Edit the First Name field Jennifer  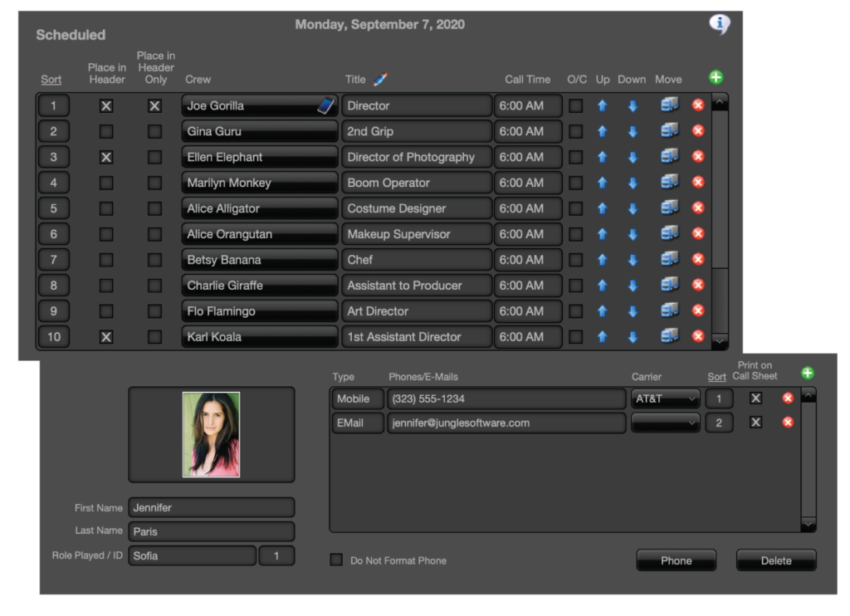tap(212, 507)
